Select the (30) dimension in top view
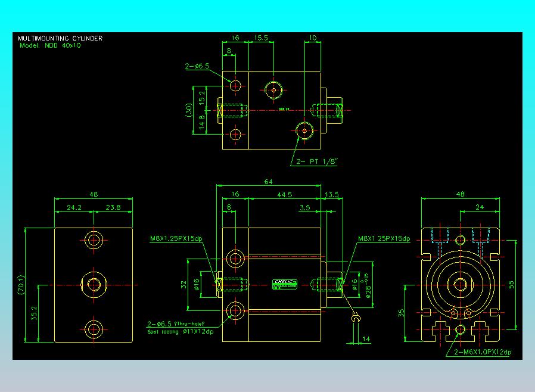The height and width of the screenshot is (392, 535). [189, 110]
